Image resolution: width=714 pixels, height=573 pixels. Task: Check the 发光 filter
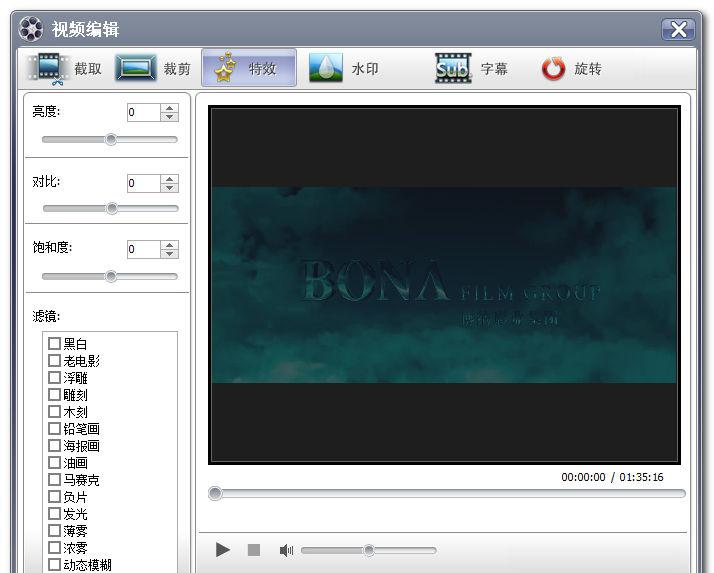click(55, 514)
